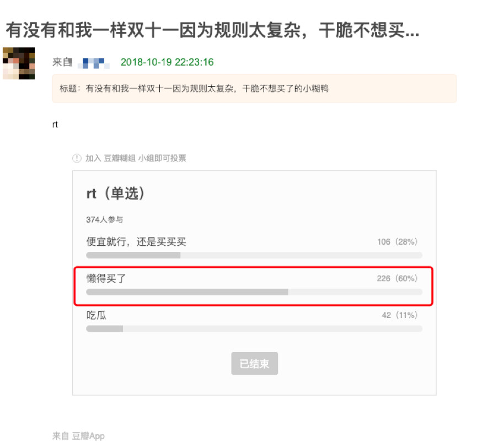
Task: Click the 374人参与 participant count
Action: [x=104, y=219]
